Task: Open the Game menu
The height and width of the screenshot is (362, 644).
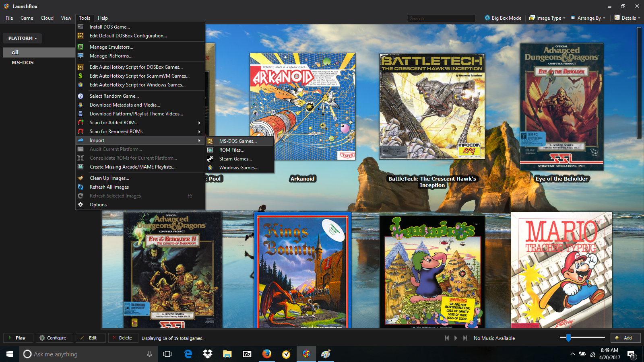Action: [27, 18]
